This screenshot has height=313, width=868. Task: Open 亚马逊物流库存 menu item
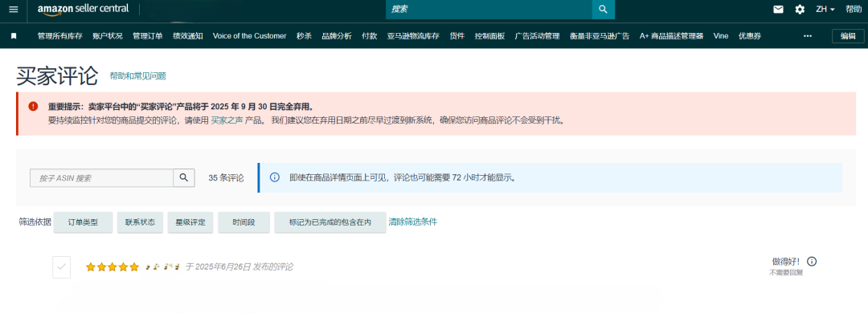click(413, 36)
